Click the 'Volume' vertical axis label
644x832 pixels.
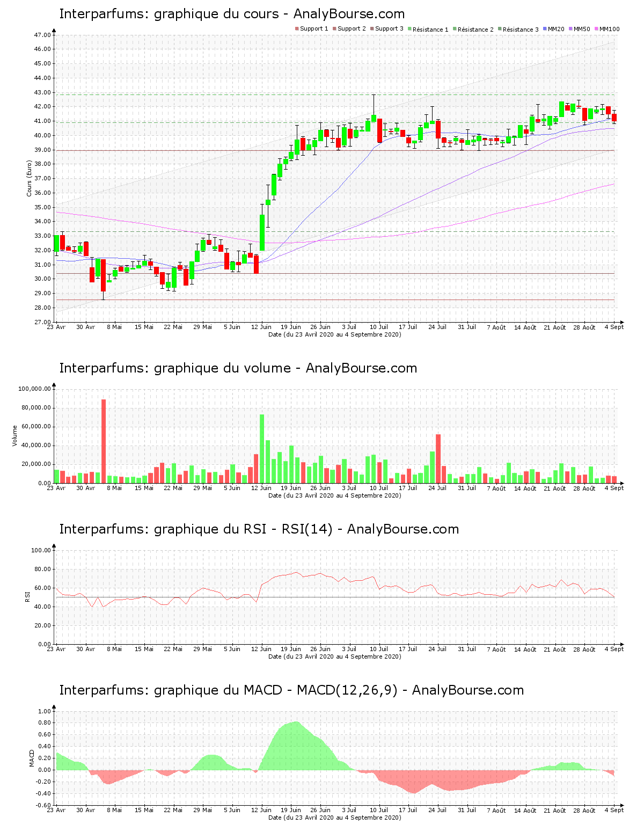tap(15, 436)
